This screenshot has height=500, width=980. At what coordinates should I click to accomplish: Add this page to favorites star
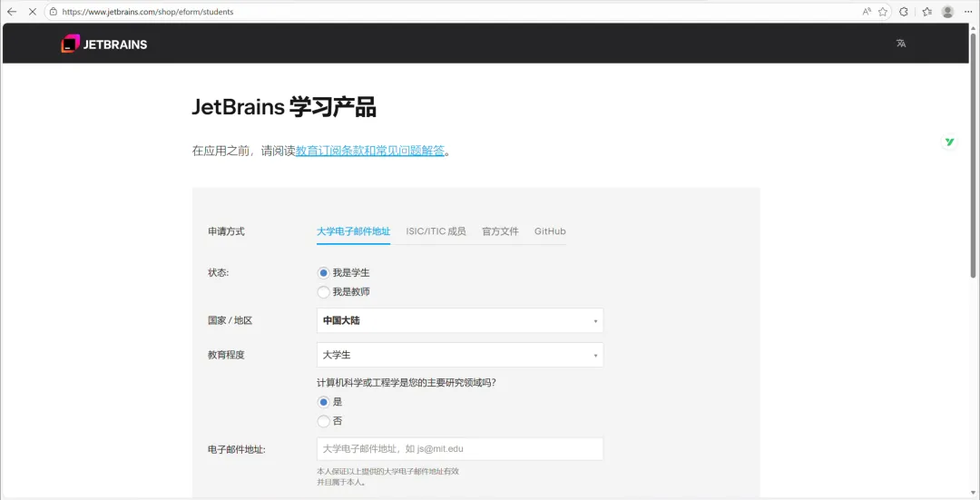point(883,11)
